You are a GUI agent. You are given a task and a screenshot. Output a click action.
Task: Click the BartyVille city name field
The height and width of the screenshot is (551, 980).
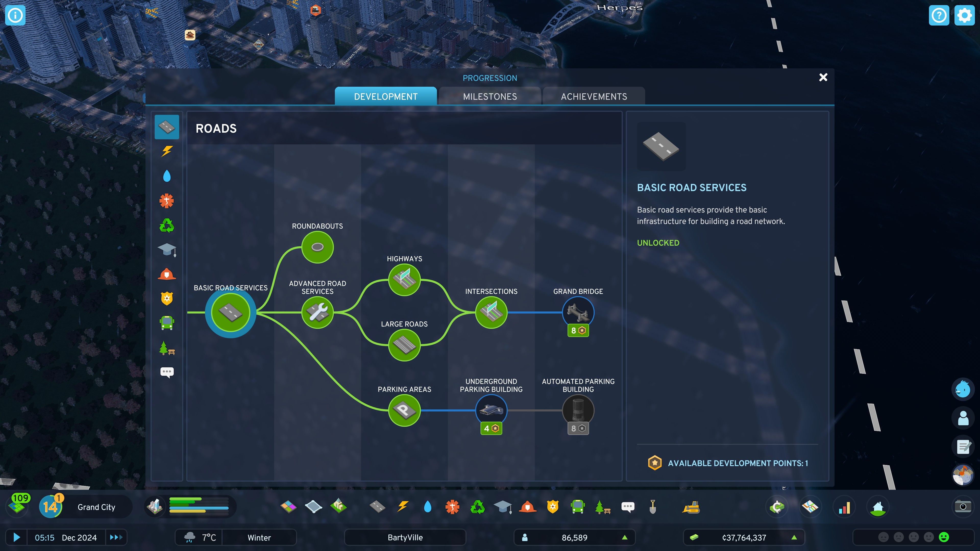click(x=405, y=537)
